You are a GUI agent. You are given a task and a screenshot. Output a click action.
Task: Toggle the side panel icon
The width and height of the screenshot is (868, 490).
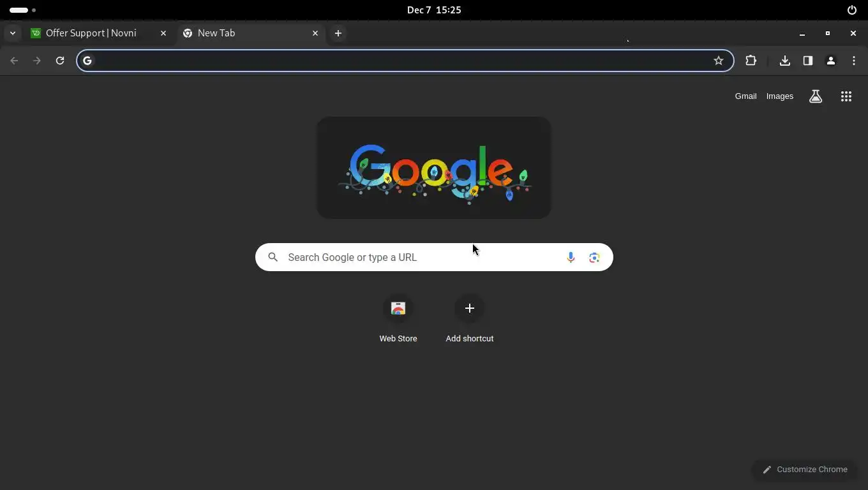point(808,61)
